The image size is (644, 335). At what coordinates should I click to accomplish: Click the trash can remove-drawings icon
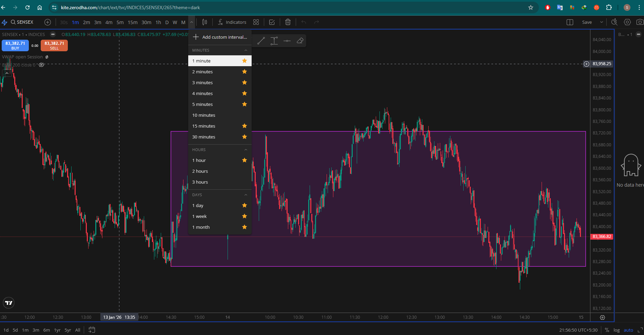288,22
